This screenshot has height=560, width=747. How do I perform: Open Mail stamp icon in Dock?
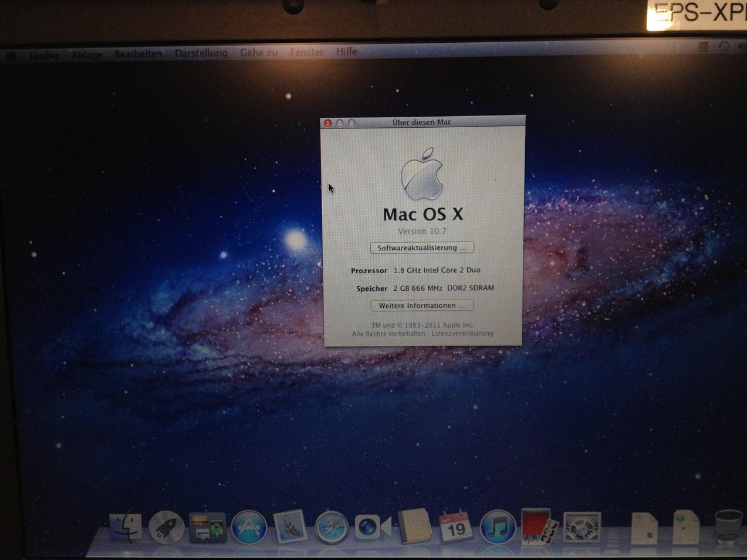click(x=290, y=527)
